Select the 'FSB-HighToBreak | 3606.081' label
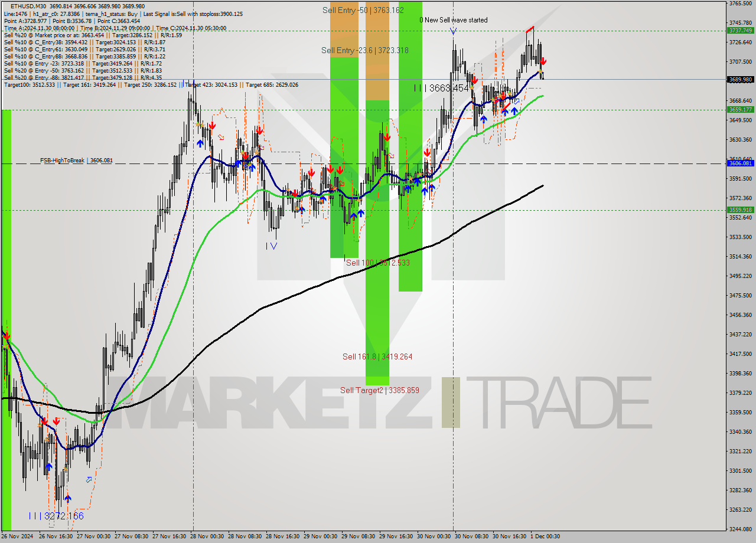 coord(76,160)
